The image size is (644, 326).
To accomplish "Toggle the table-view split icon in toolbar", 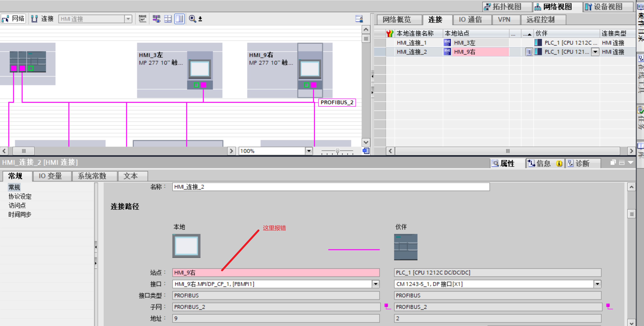I will (x=179, y=19).
